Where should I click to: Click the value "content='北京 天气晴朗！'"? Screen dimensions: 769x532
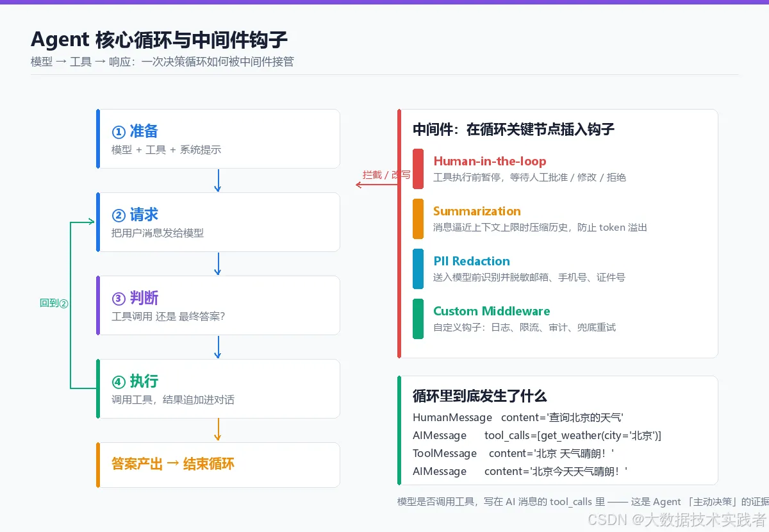point(552,454)
